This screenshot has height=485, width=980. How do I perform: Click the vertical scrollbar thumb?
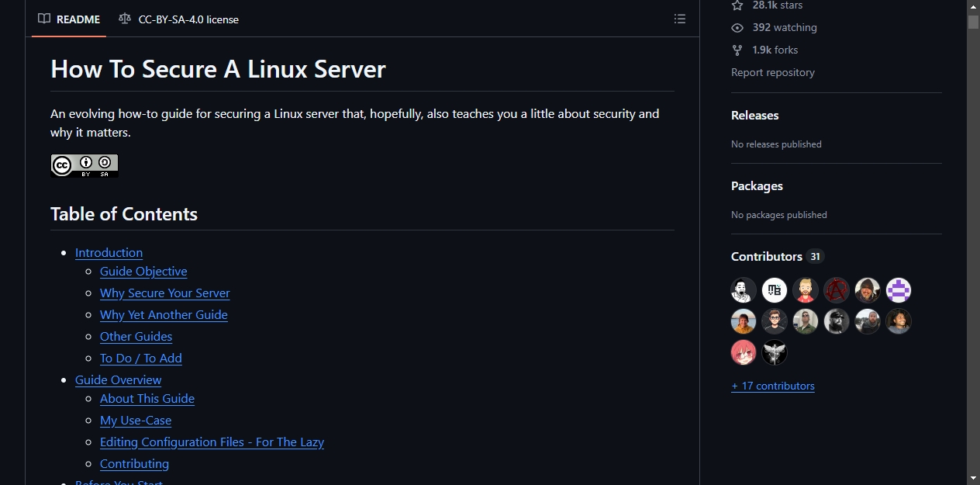point(973,22)
